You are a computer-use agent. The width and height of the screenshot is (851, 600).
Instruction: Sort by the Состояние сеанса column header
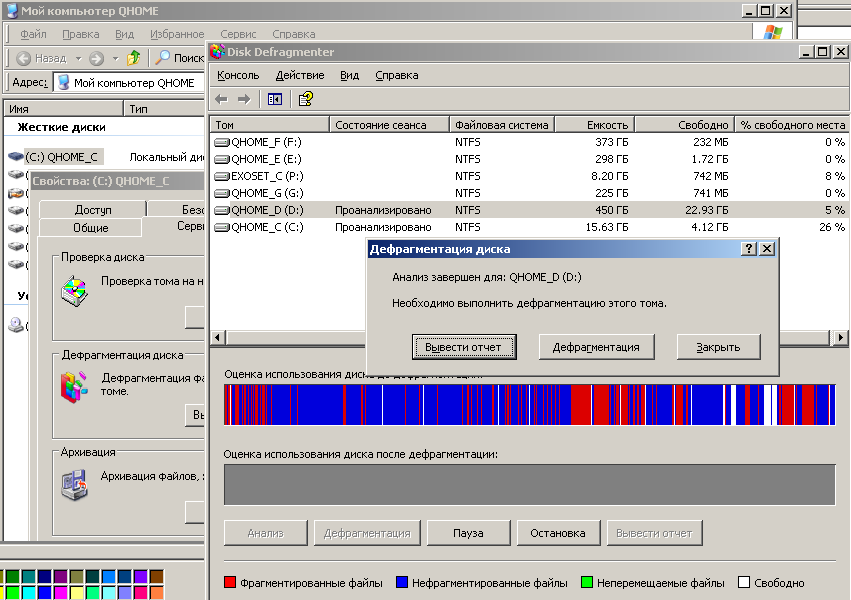(x=390, y=125)
